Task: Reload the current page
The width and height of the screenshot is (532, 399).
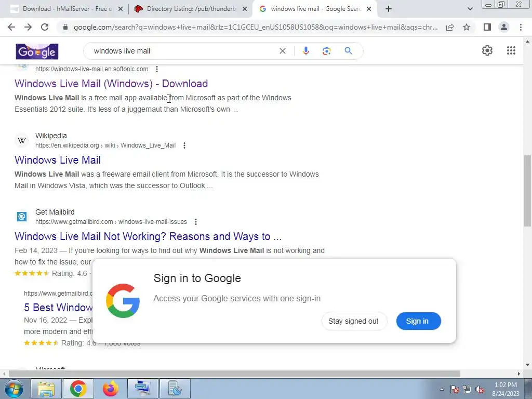Action: coord(45,27)
